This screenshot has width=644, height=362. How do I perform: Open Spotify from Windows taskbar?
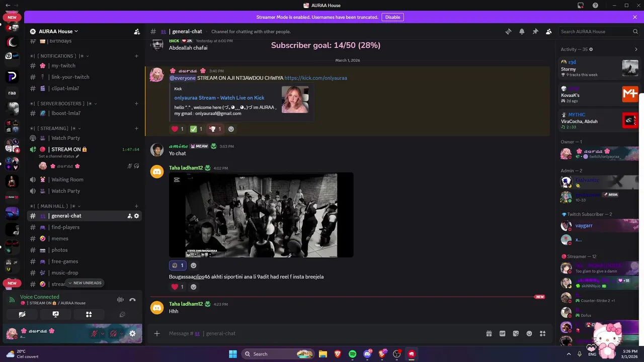[352, 354]
